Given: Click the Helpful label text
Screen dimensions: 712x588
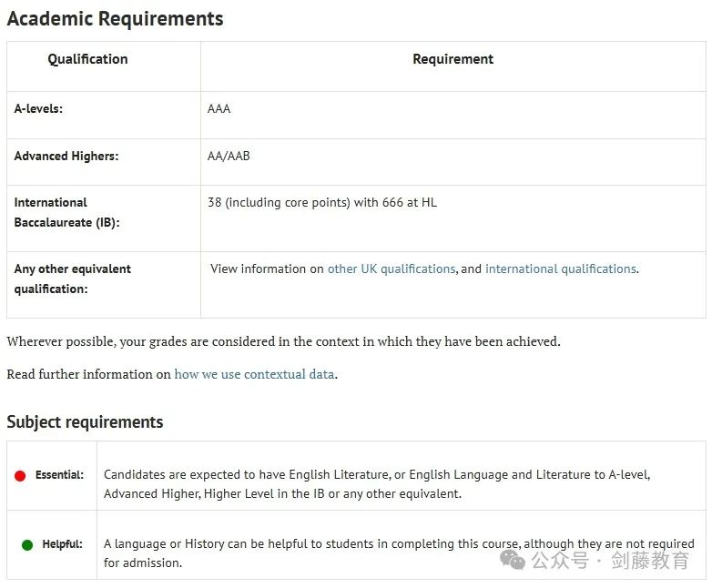Looking at the screenshot, I should point(63,544).
